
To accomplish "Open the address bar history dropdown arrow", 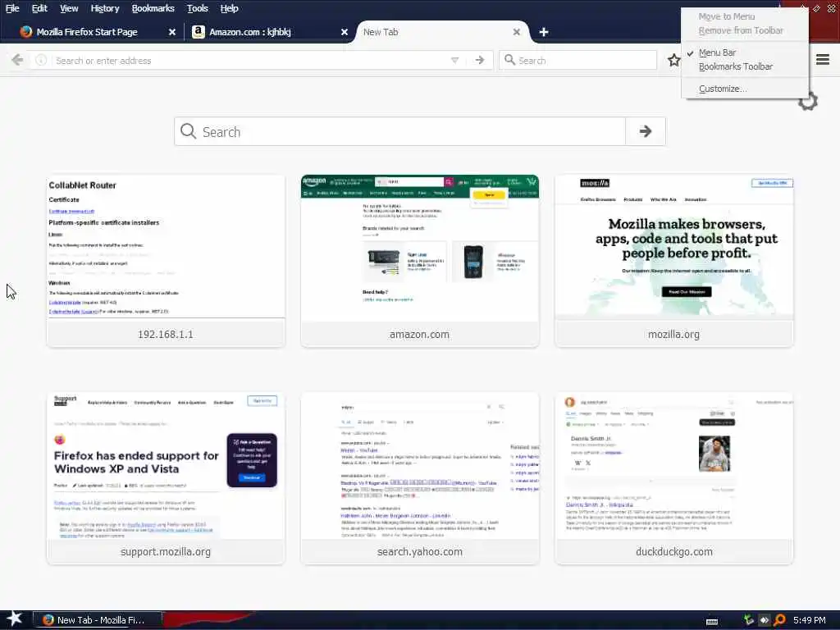I will [x=454, y=61].
